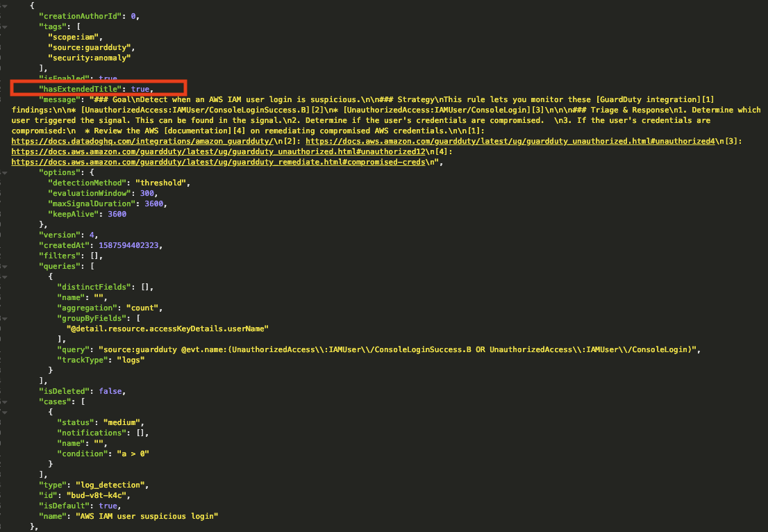Viewport: 768px width, 532px height.
Task: Collapse the "tags" array fold arrow
Action: click(4, 27)
